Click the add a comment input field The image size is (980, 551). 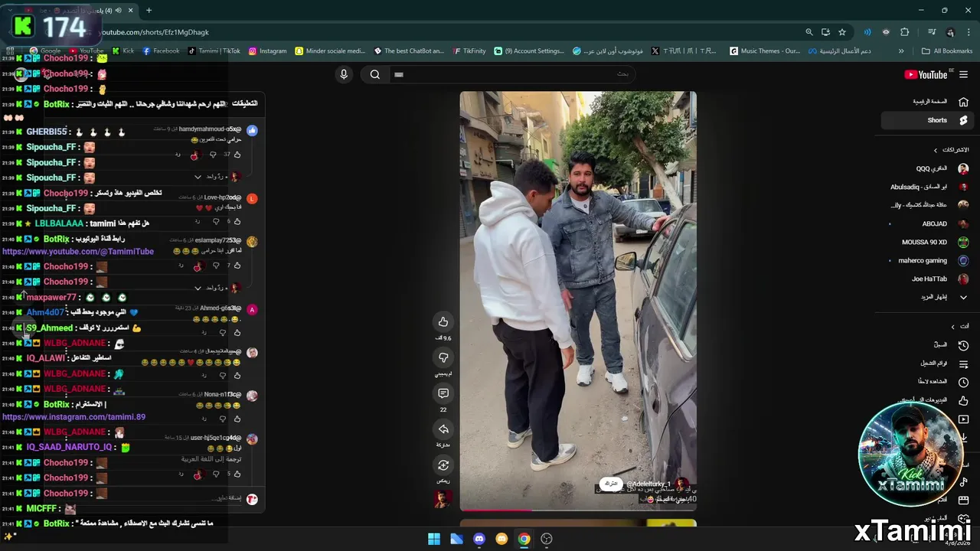226,498
